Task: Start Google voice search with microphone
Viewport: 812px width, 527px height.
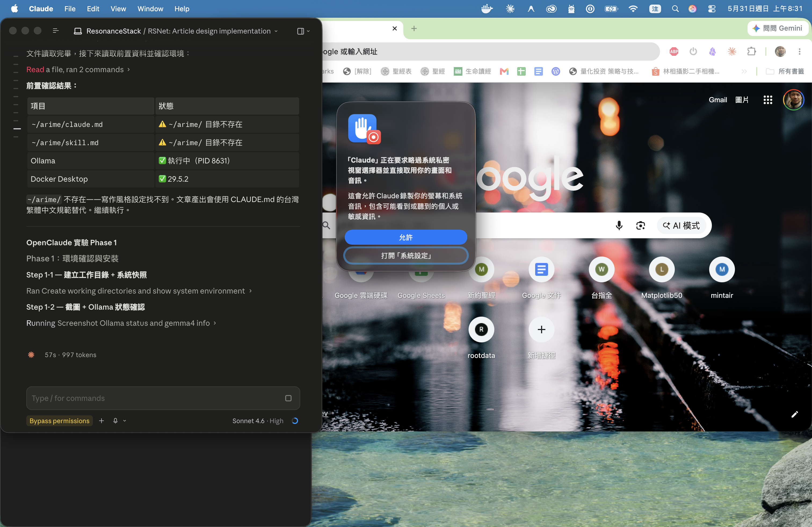Action: click(x=619, y=225)
